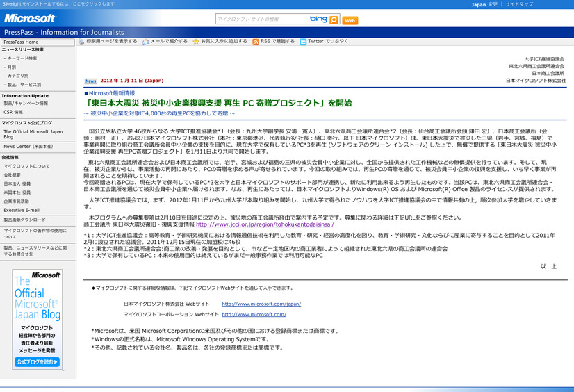Open カテゴリ別 news release search

point(18,76)
